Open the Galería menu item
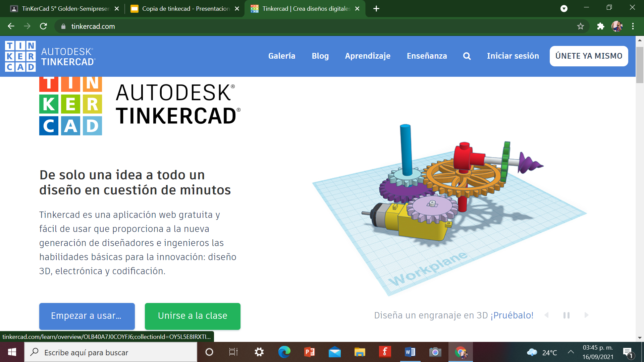644x362 pixels. tap(282, 56)
